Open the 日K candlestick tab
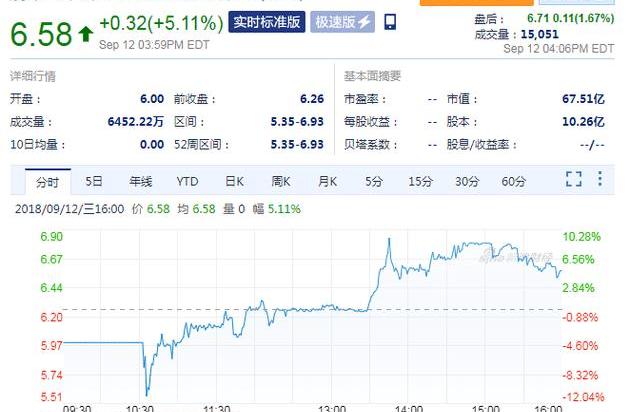Screen dimensions: 630x412 [x=234, y=181]
